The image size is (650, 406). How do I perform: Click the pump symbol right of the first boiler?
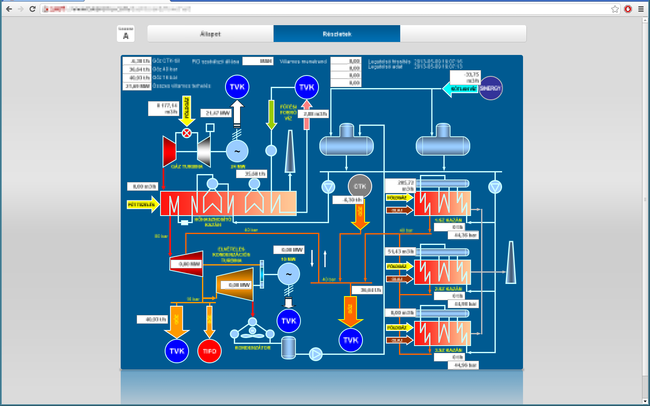pos(495,187)
